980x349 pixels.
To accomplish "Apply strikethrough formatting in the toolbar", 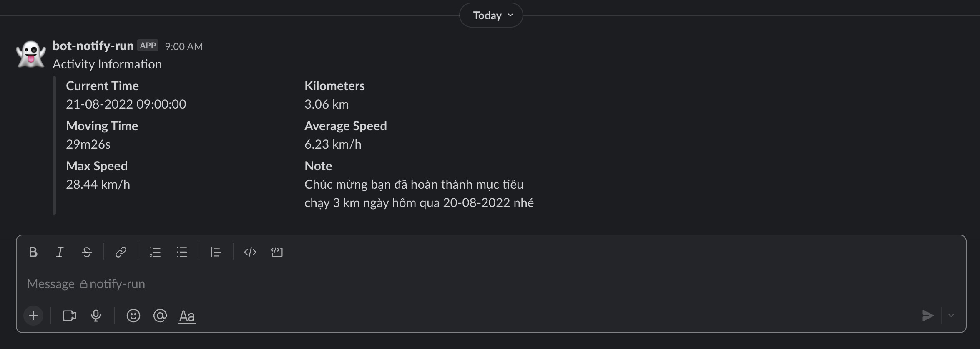I will 86,252.
